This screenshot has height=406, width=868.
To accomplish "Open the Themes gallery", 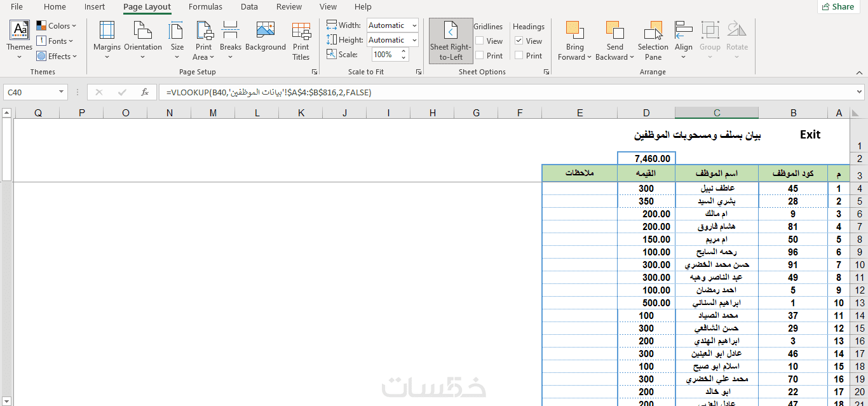I will pyautogui.click(x=19, y=41).
